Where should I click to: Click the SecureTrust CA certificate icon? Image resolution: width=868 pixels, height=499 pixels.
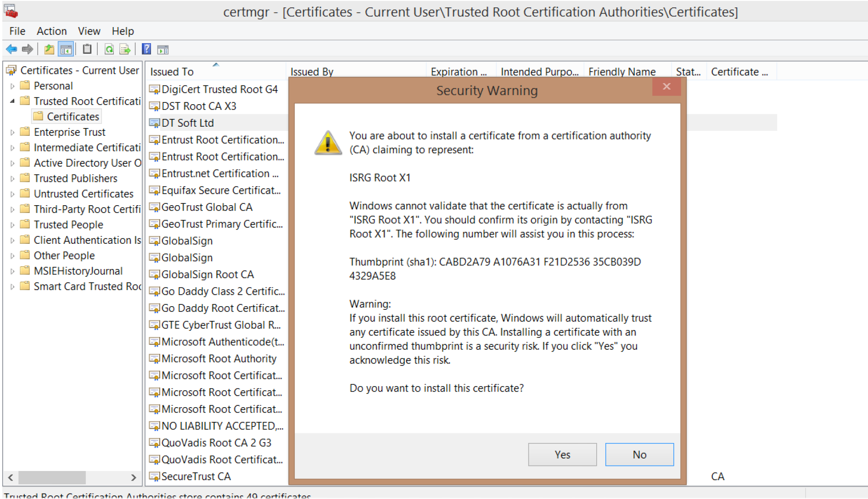tap(154, 477)
